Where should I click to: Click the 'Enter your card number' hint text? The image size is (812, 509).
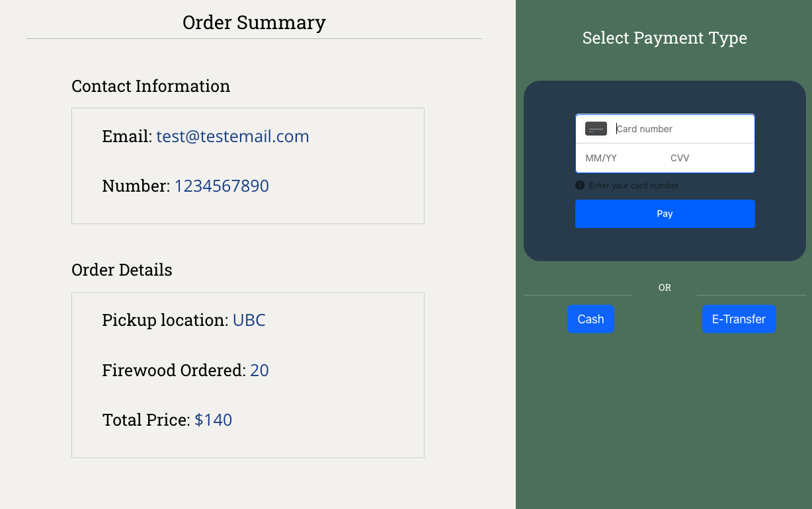[x=633, y=186]
